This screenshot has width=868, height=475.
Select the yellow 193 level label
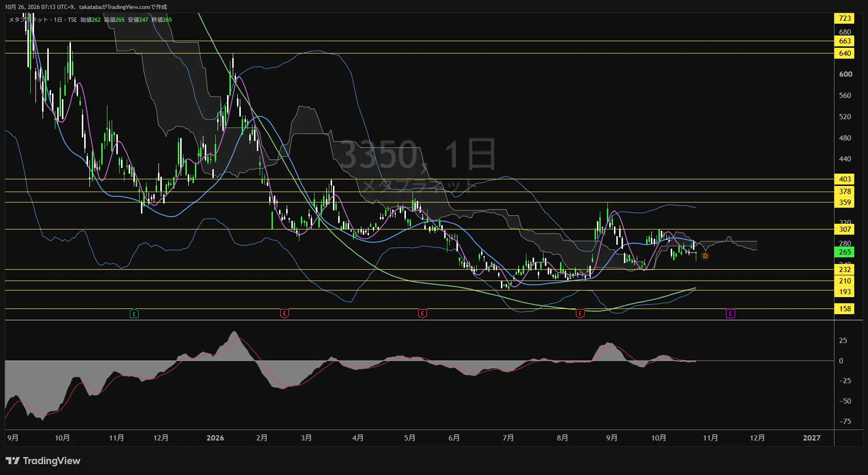point(844,292)
